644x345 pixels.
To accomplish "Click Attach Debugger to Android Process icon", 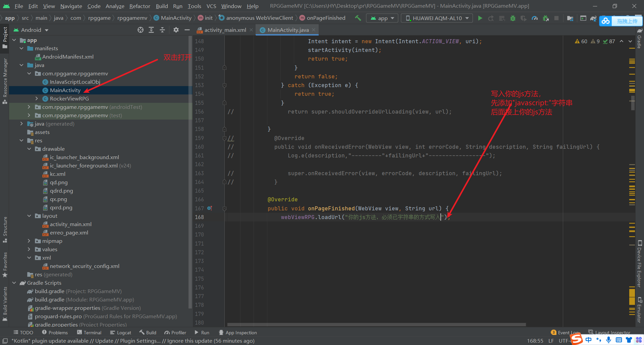I will tap(546, 18).
